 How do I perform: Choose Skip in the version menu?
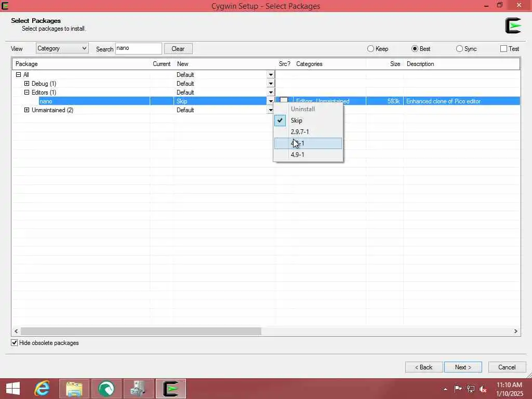308,121
